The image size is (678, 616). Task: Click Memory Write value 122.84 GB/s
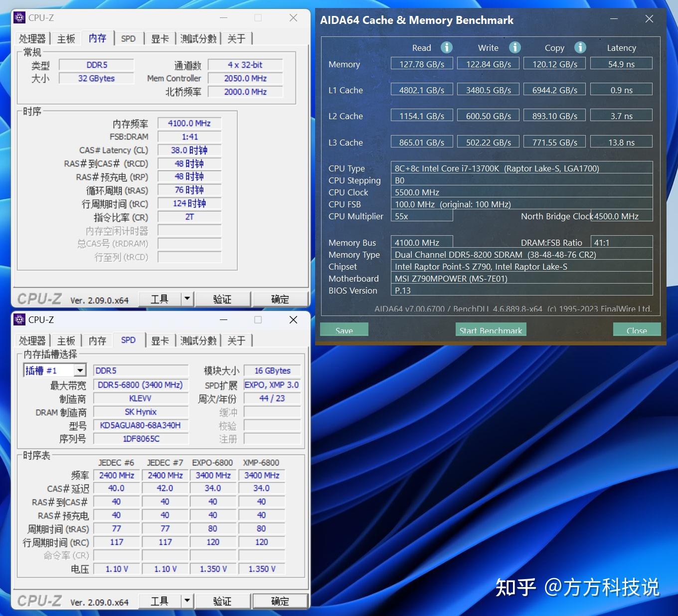(489, 64)
